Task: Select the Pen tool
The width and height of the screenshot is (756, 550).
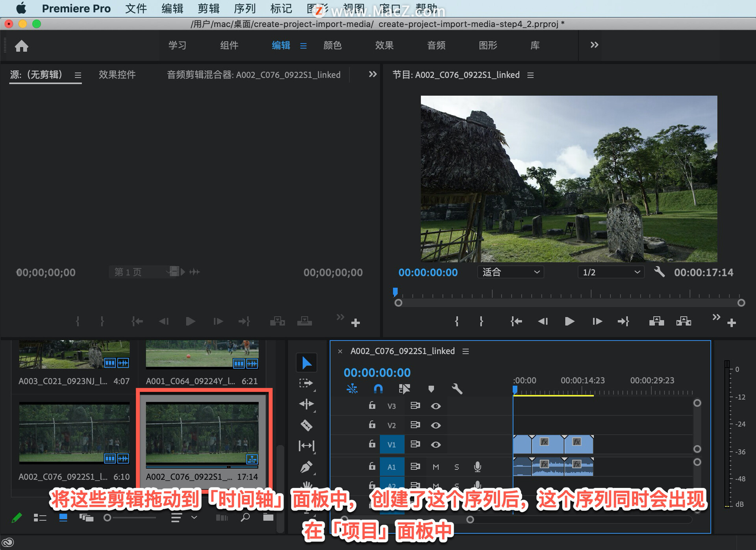Action: [306, 467]
